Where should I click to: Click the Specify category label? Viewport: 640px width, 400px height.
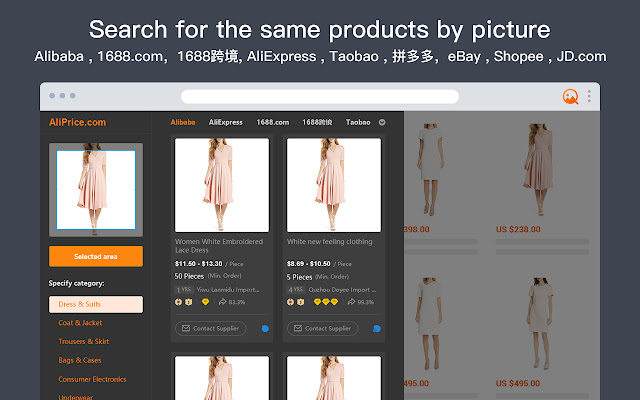coord(76,283)
